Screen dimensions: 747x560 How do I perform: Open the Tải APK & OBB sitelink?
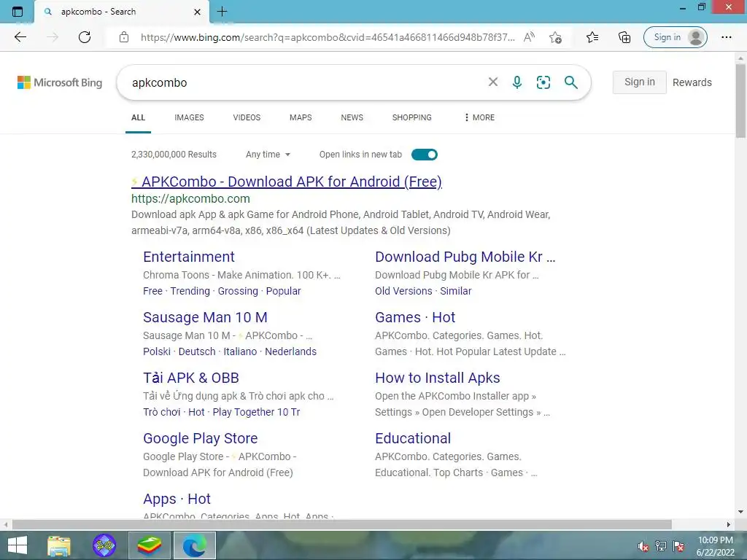pyautogui.click(x=190, y=378)
